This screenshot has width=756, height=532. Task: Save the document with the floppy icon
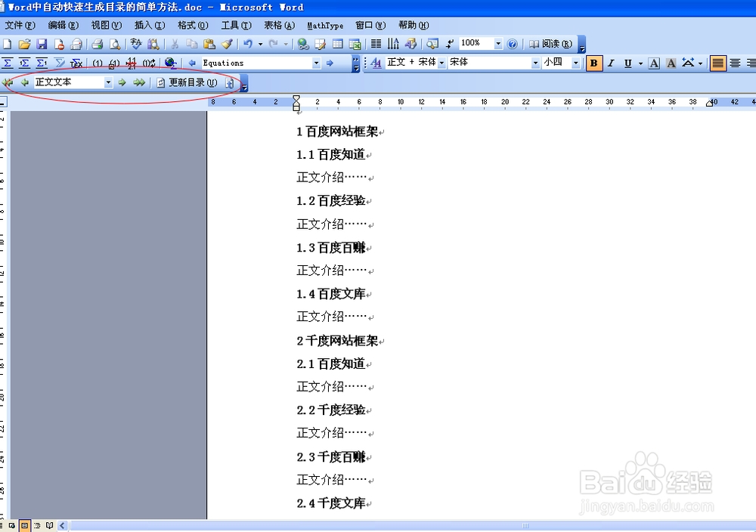pos(42,45)
